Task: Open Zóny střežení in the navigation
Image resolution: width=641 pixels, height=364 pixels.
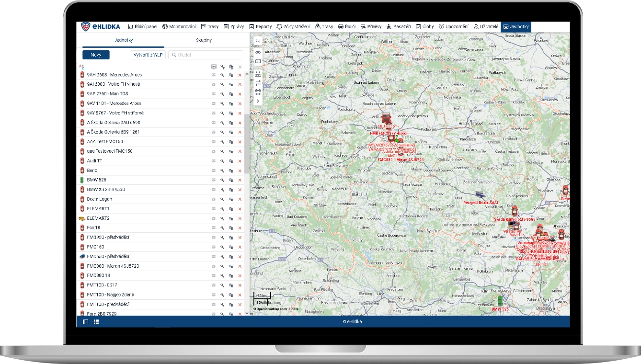Action: (294, 27)
